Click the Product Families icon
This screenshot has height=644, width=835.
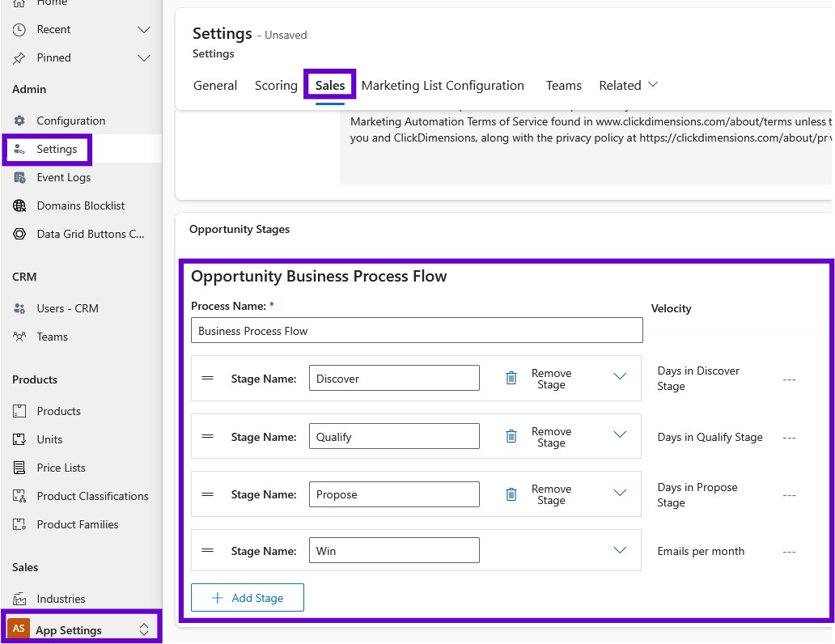click(19, 524)
